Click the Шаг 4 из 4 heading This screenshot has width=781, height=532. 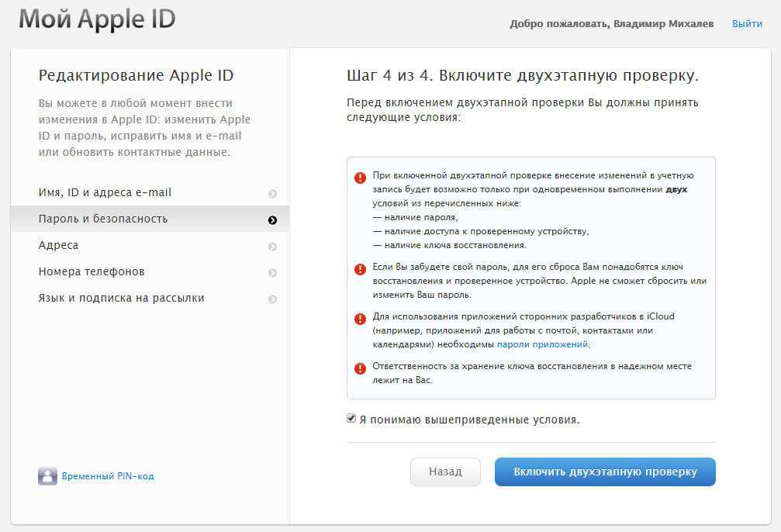pos(523,75)
